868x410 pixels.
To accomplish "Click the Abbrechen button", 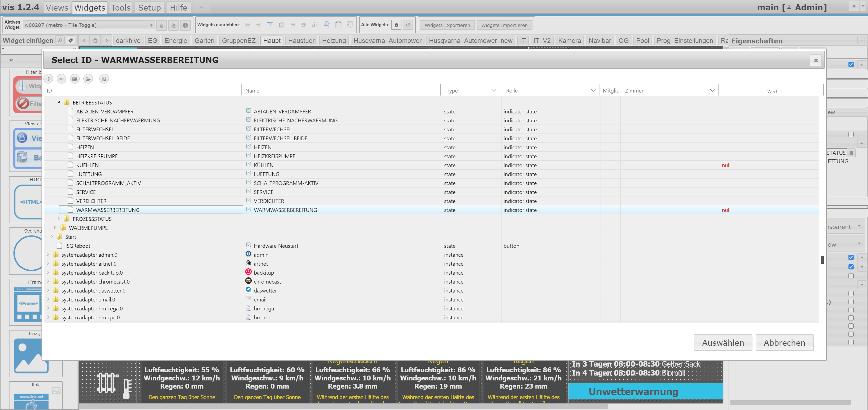I will 784,342.
